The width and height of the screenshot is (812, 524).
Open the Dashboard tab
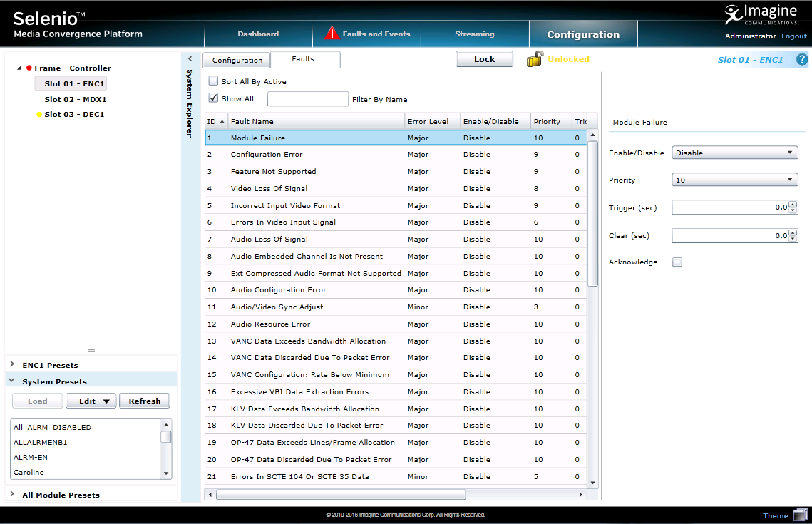coord(258,34)
